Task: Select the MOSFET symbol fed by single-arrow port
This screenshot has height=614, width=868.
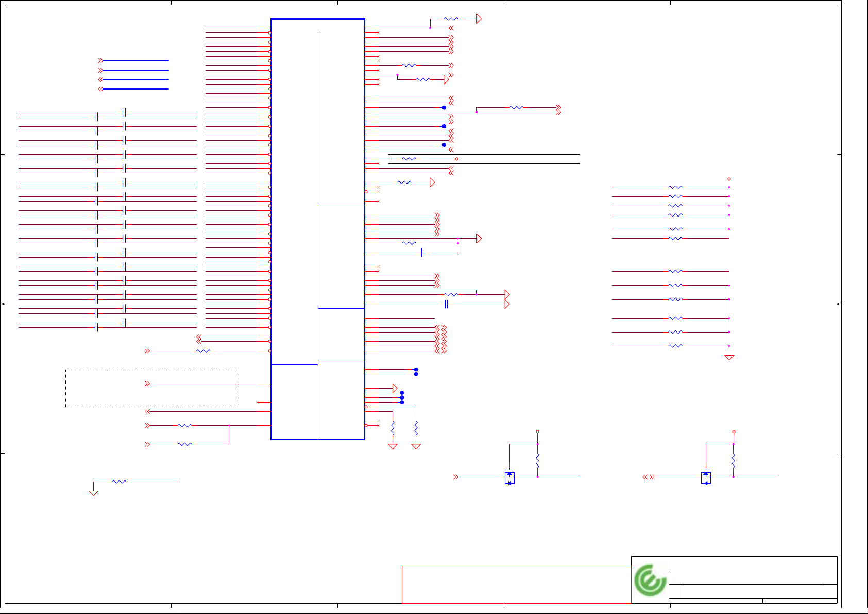Action: point(509,477)
